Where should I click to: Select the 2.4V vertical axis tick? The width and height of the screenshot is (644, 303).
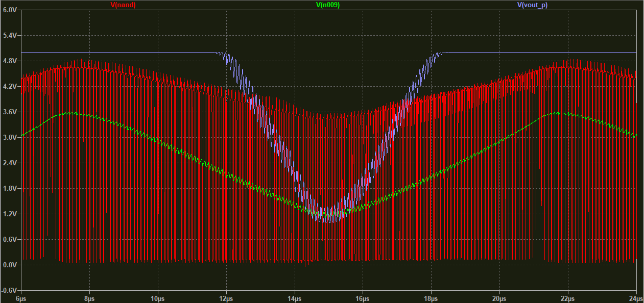tap(10, 163)
